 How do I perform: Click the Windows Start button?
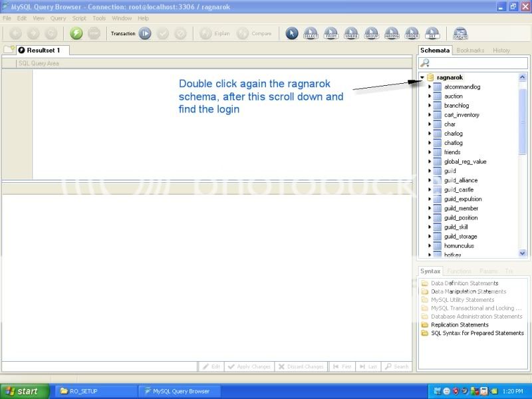24,391
